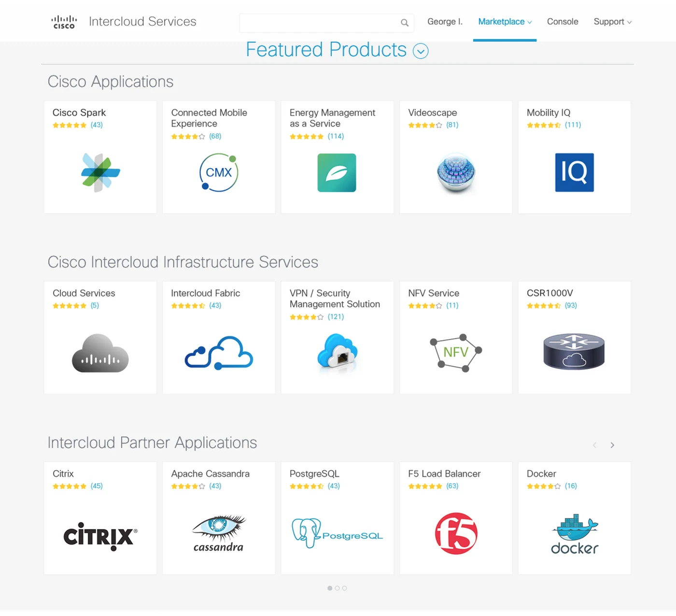Open the Intercloud Fabric cloud icon
676x616 pixels.
(219, 353)
